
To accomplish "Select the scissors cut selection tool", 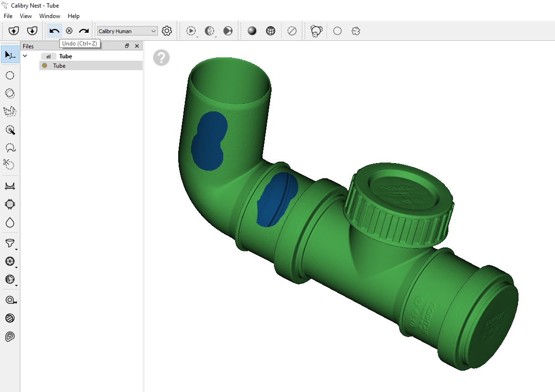I will pos(9,164).
